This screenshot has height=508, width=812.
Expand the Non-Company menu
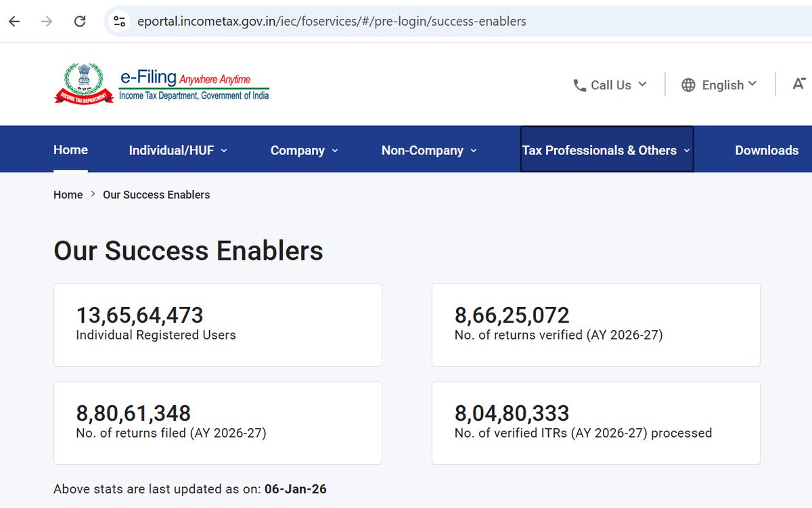point(429,150)
